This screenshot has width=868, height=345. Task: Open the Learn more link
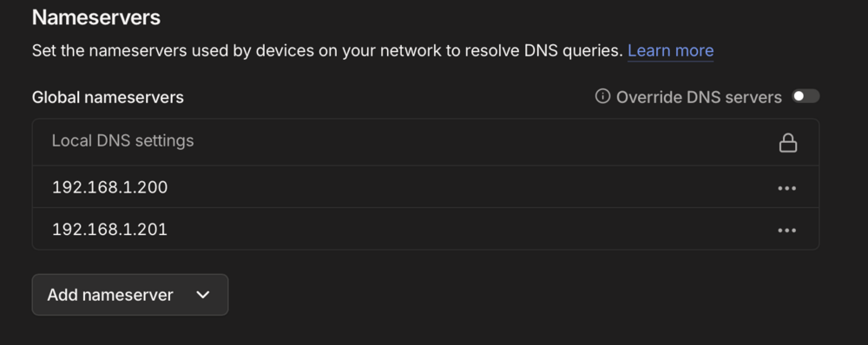click(x=670, y=51)
